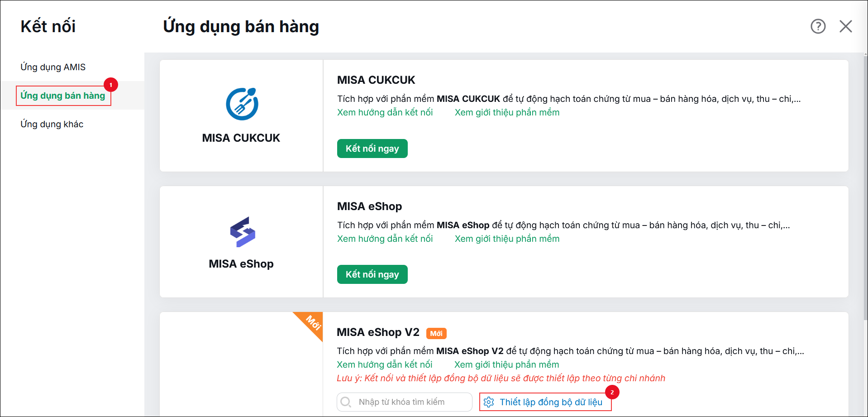Viewport: 868px width, 417px height.
Task: Click the MISA eShop logo icon
Action: (x=243, y=232)
